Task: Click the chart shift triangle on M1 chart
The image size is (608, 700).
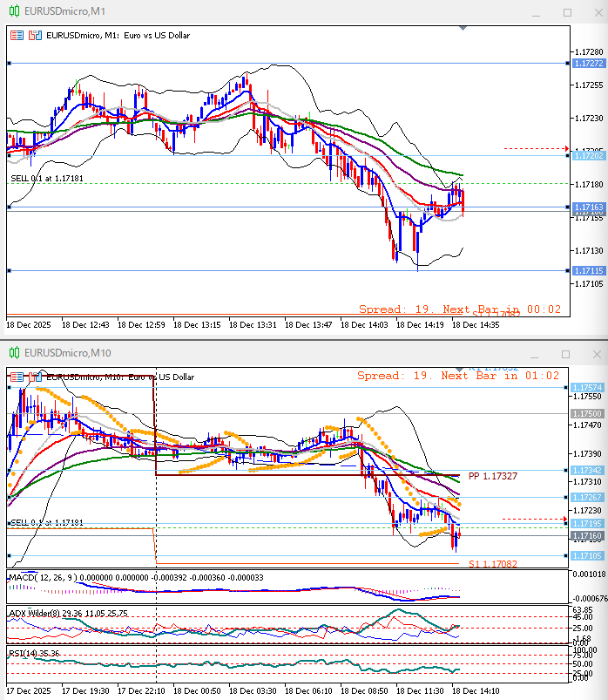Action: pyautogui.click(x=463, y=30)
